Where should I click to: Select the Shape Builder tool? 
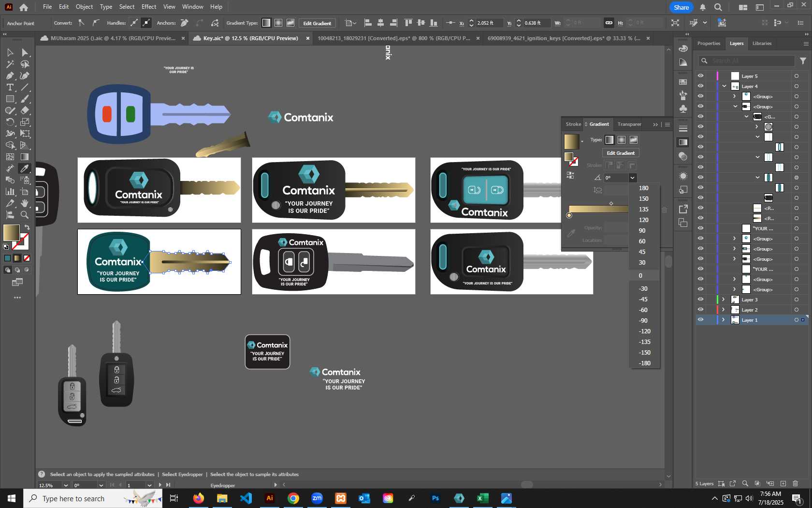click(10, 145)
